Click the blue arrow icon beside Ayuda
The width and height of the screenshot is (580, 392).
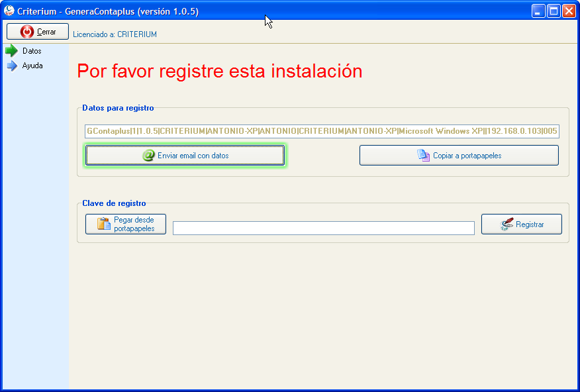click(x=12, y=66)
